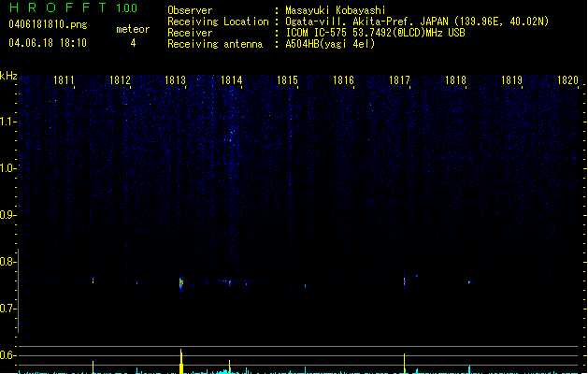Click the 0.8 kHz frequency label
This screenshot has height=374, width=588.
7,262
